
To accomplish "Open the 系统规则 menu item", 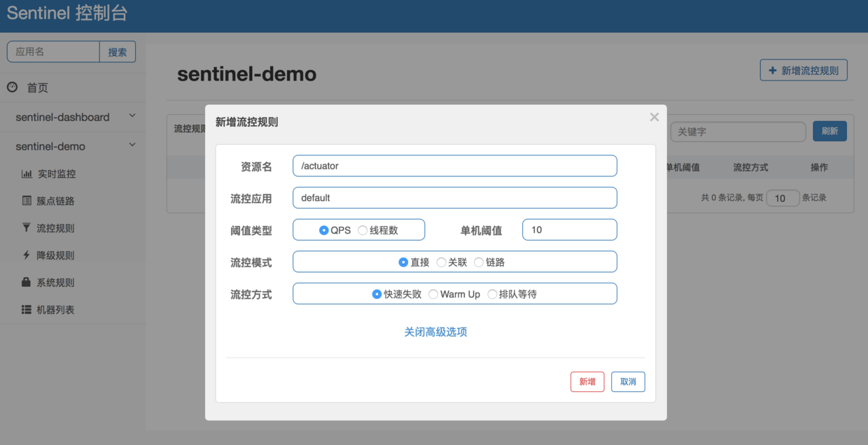I will click(x=56, y=283).
